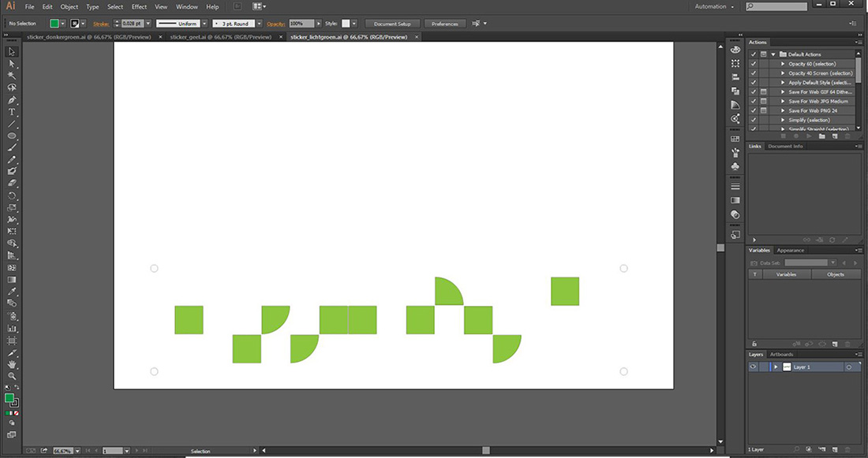Toggle Opacity 60 (selection) action checkmark

click(x=754, y=64)
